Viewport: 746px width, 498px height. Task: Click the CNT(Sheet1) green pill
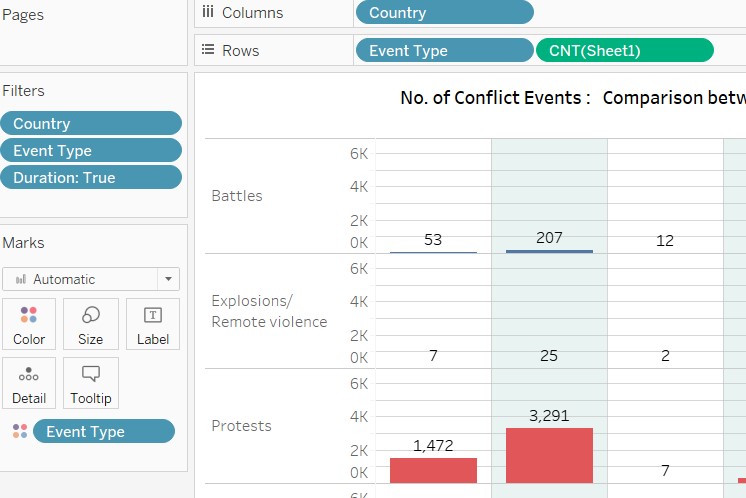(624, 51)
